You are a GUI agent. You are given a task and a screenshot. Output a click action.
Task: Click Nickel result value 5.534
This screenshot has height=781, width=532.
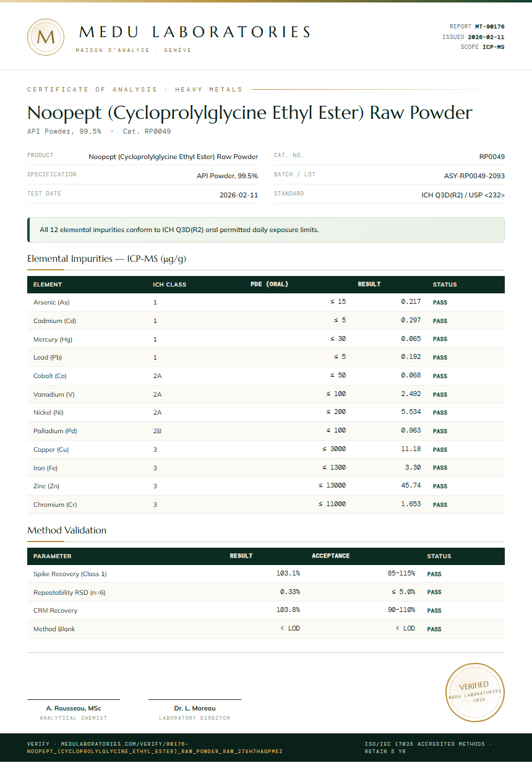(411, 412)
